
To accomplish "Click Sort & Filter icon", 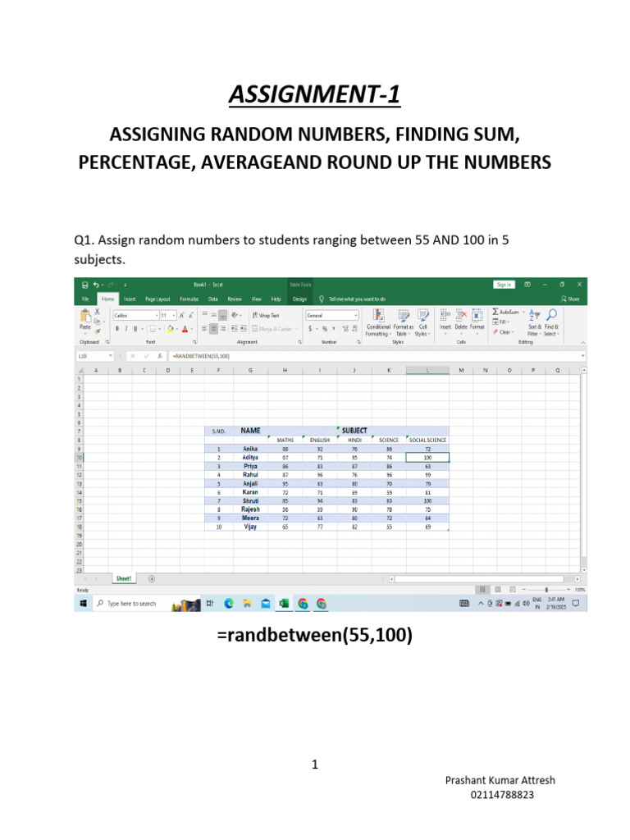I will (535, 315).
